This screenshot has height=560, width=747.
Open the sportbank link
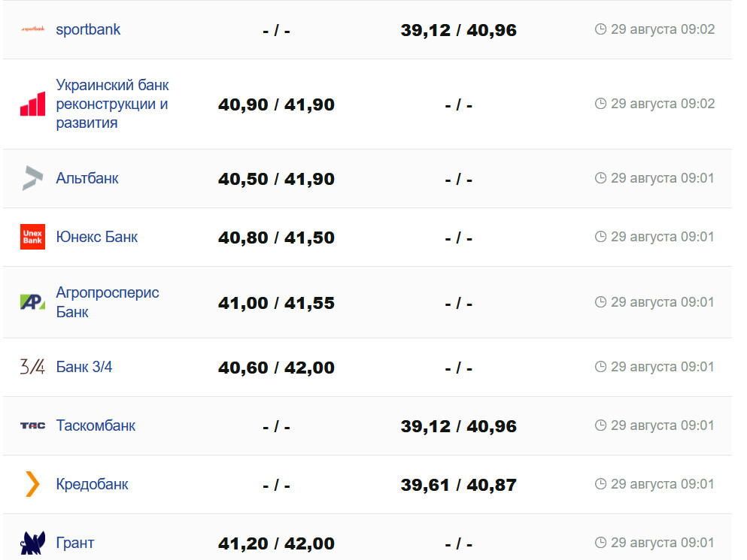pyautogui.click(x=88, y=29)
